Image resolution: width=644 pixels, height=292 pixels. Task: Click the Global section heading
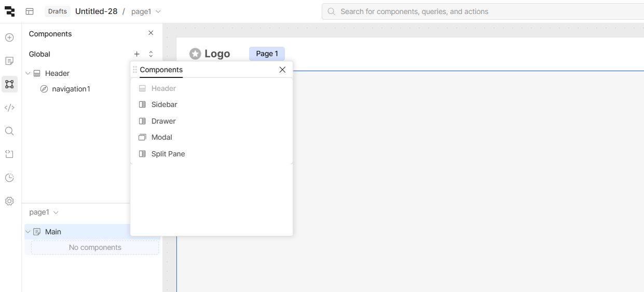point(39,54)
